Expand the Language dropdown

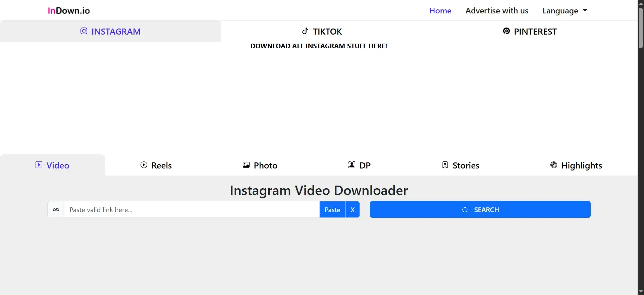(565, 11)
